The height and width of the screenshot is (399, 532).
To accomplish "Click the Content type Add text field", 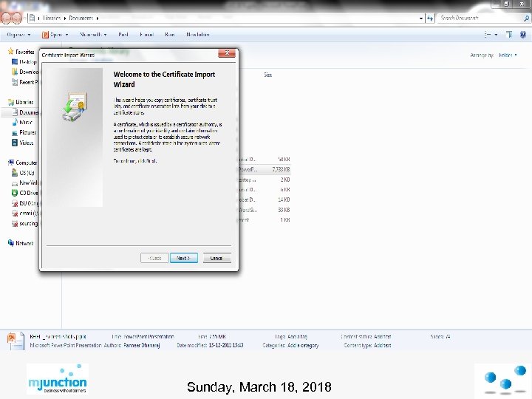I will click(383, 345).
